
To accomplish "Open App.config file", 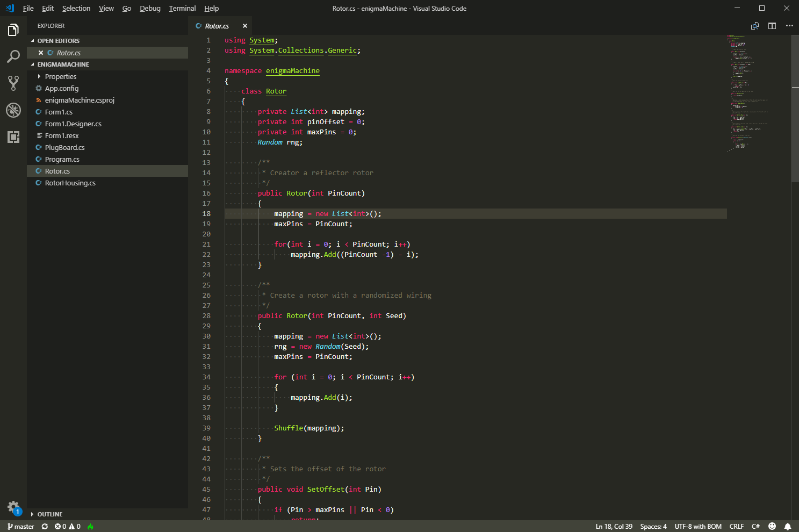I will (107, 89).
